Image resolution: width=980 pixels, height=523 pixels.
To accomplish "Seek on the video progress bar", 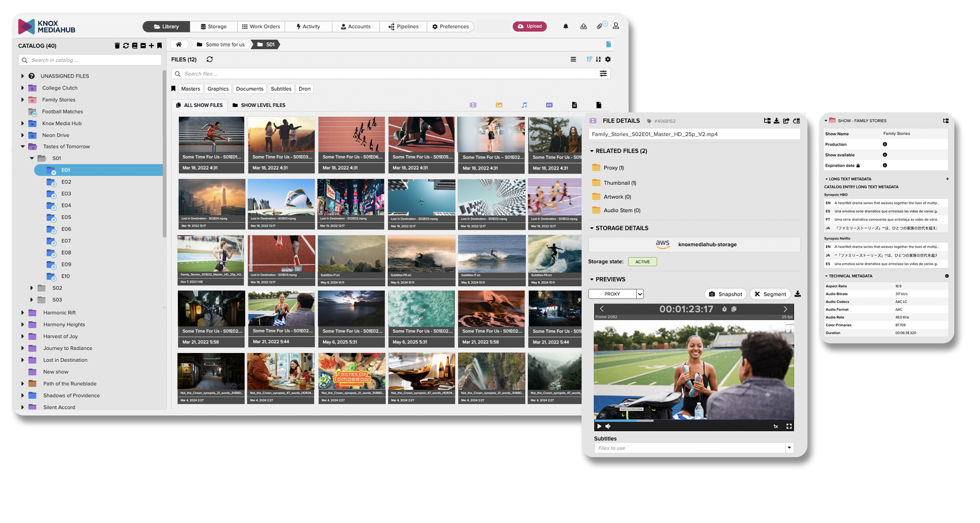I will click(693, 420).
